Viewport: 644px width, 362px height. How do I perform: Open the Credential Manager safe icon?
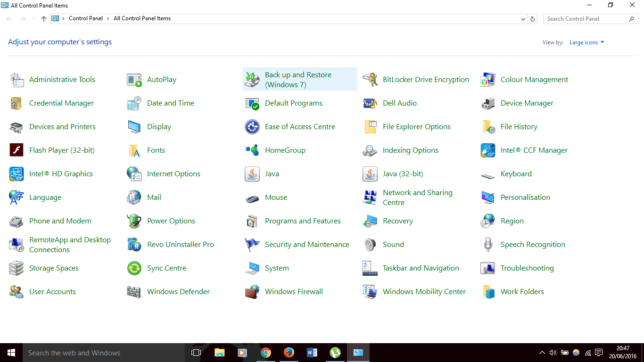(x=17, y=103)
